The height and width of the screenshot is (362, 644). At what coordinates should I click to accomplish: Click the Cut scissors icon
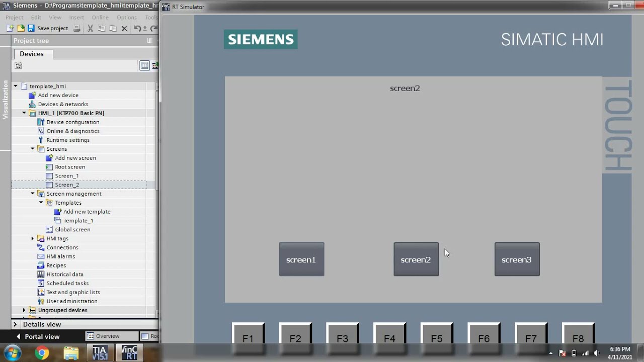point(91,28)
